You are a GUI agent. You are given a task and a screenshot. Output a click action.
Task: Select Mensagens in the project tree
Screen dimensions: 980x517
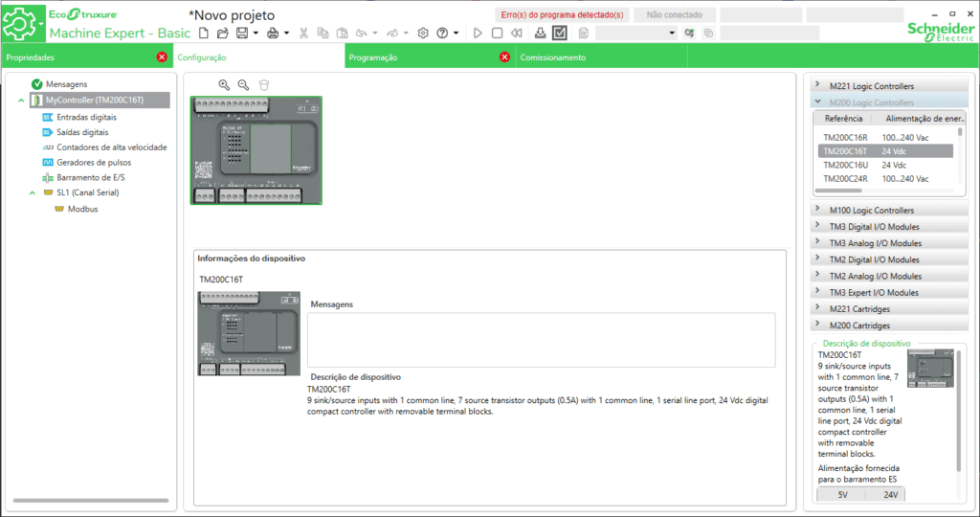tap(66, 83)
